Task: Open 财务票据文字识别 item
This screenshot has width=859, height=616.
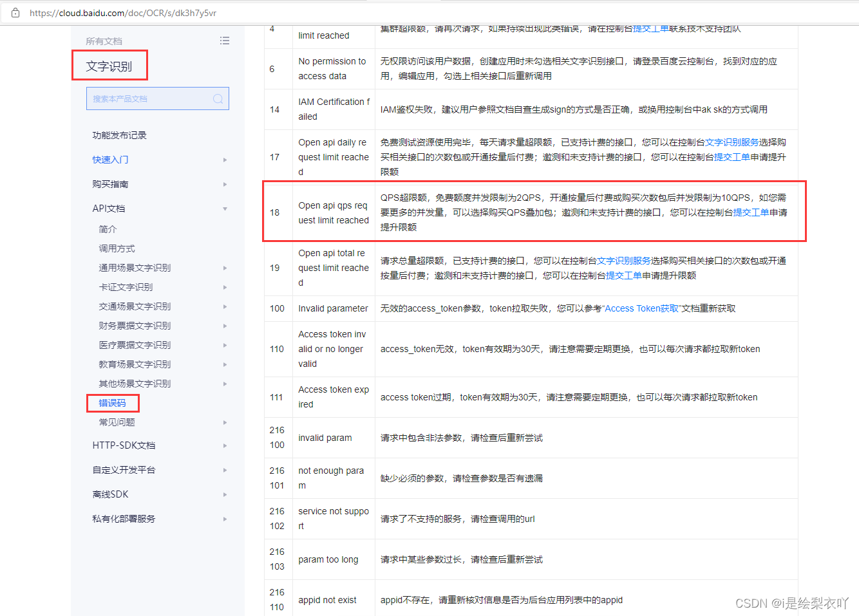Action: [x=135, y=326]
